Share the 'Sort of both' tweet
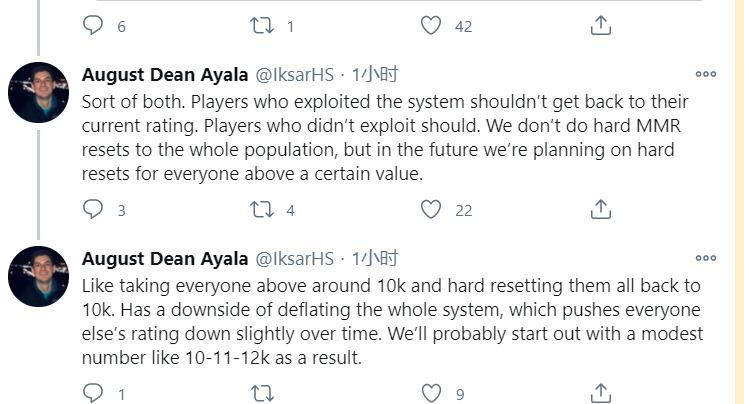The image size is (744, 404). pyautogui.click(x=600, y=209)
